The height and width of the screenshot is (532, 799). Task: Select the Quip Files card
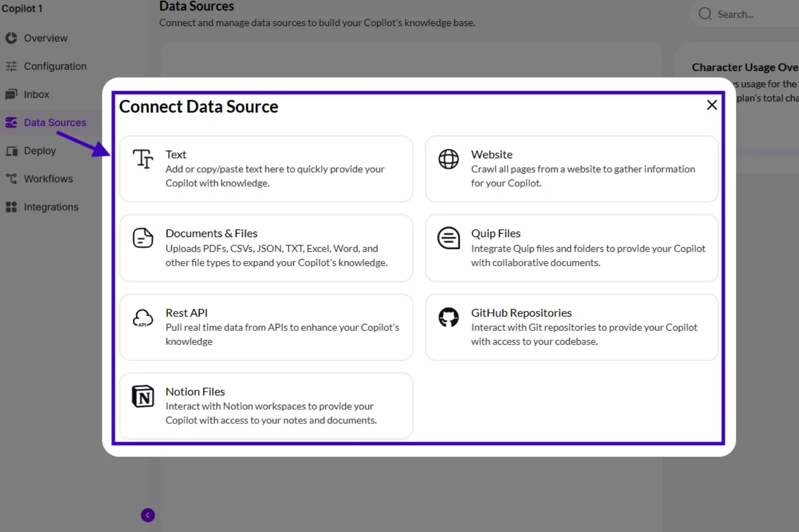click(x=572, y=248)
